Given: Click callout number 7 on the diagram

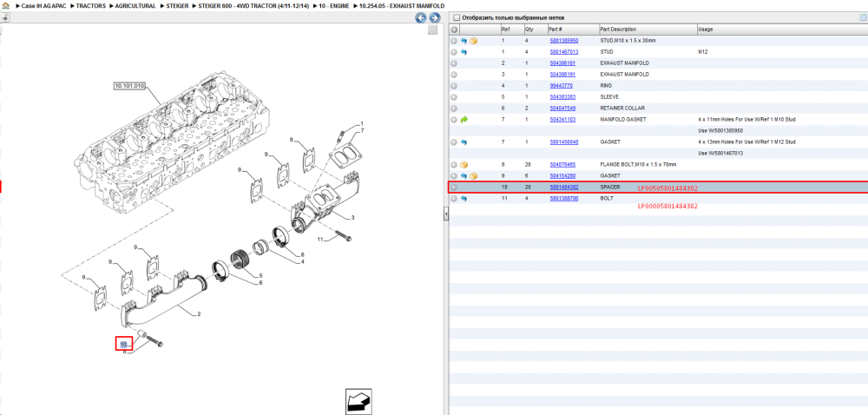Looking at the screenshot, I should 362,130.
